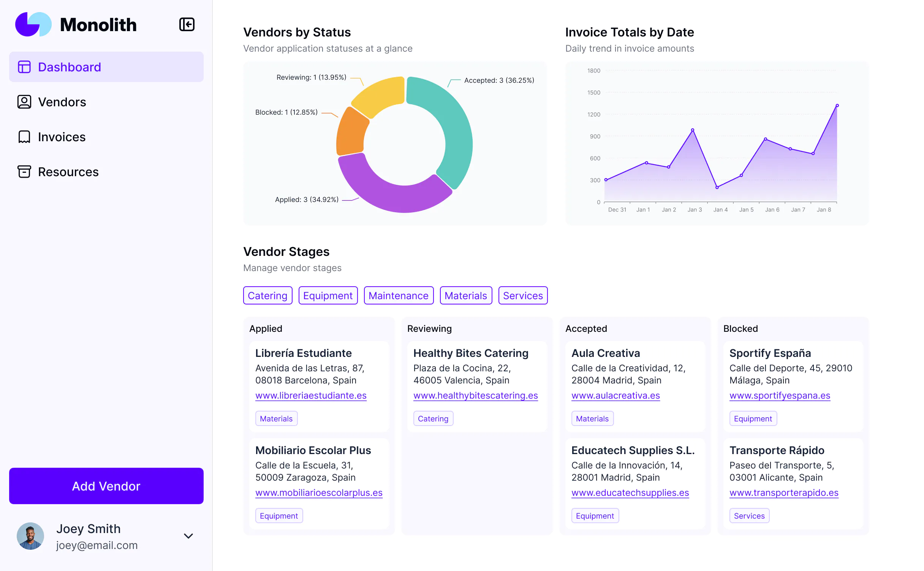This screenshot has height=571, width=924.
Task: Click the Dashboard layout icon
Action: tap(24, 67)
